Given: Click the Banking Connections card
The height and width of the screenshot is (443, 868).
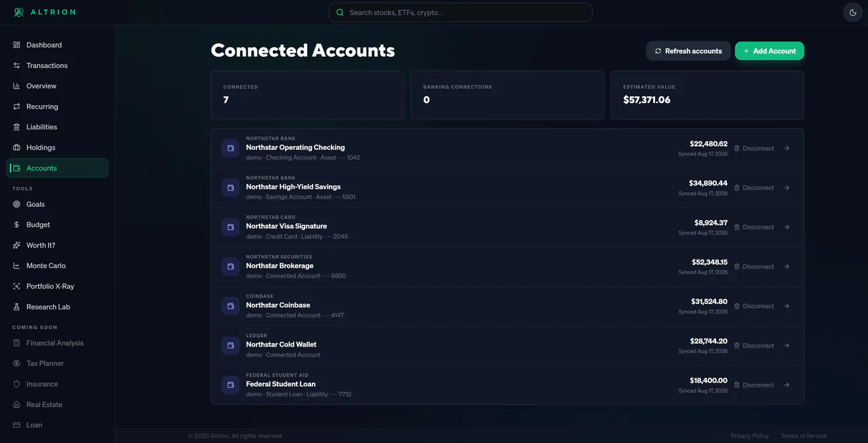Looking at the screenshot, I should coord(507,96).
